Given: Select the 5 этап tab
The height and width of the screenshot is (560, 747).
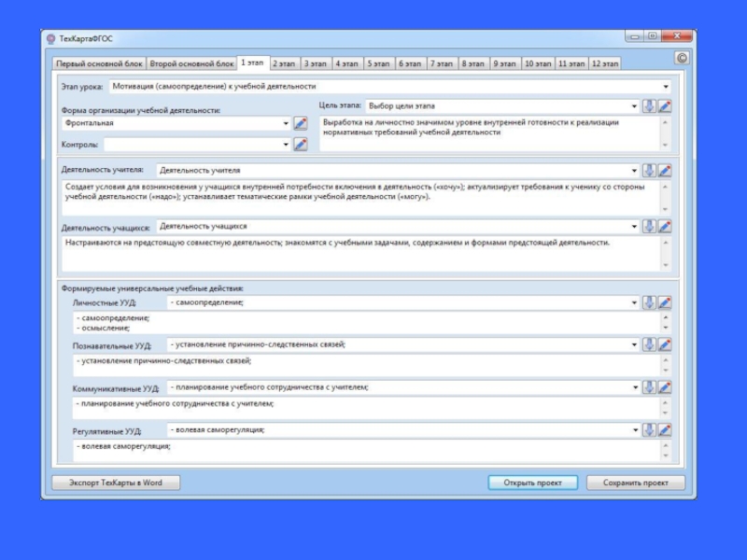Looking at the screenshot, I should [x=378, y=64].
